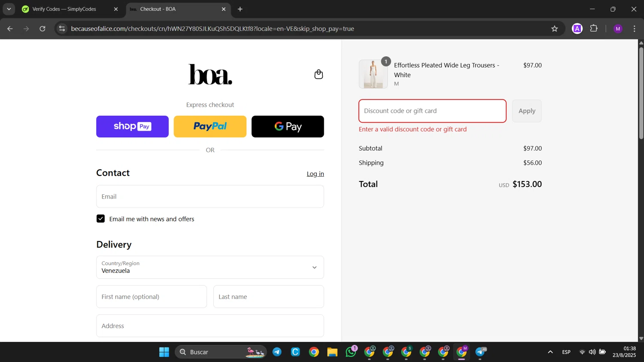Image resolution: width=644 pixels, height=362 pixels.
Task: Open the clock and date panel
Action: point(624,352)
